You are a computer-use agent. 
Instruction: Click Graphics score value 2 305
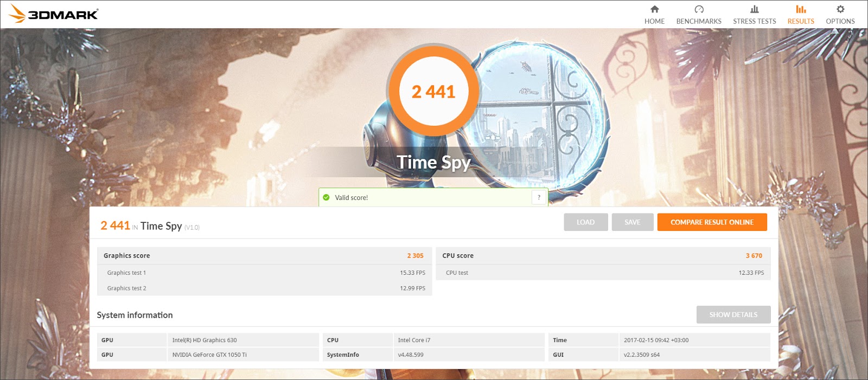pyautogui.click(x=415, y=256)
